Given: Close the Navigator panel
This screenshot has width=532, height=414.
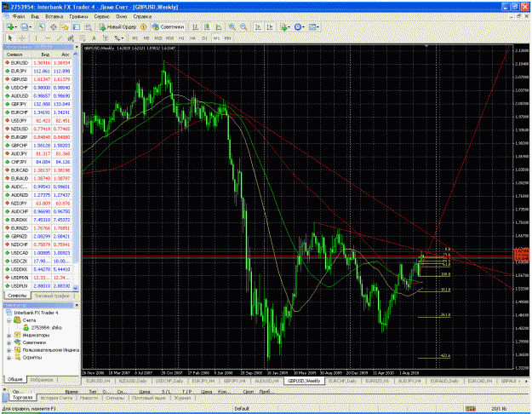Looking at the screenshot, I should click(x=77, y=305).
